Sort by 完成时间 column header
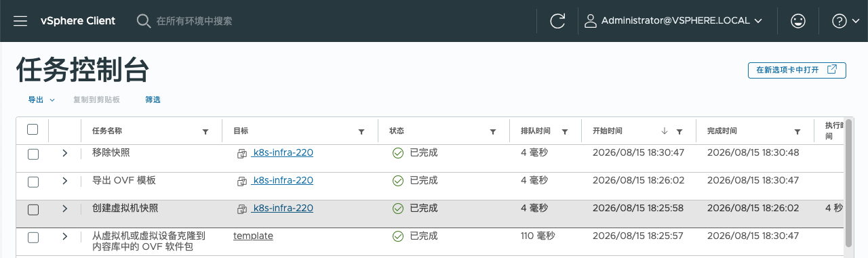 pyautogui.click(x=722, y=131)
